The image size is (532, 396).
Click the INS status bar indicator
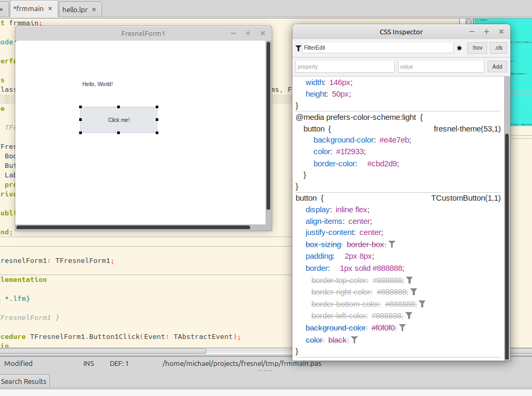[x=89, y=363]
